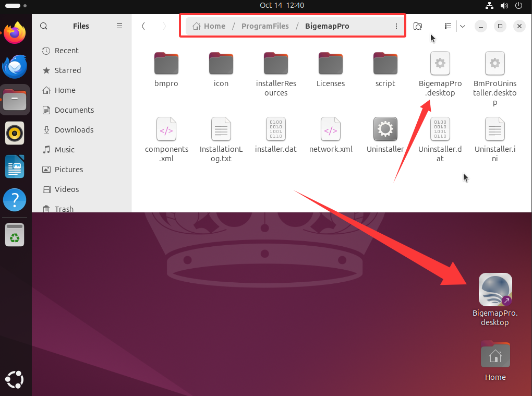Open Rhythmbox from the dock
The width and height of the screenshot is (532, 396).
(x=15, y=133)
